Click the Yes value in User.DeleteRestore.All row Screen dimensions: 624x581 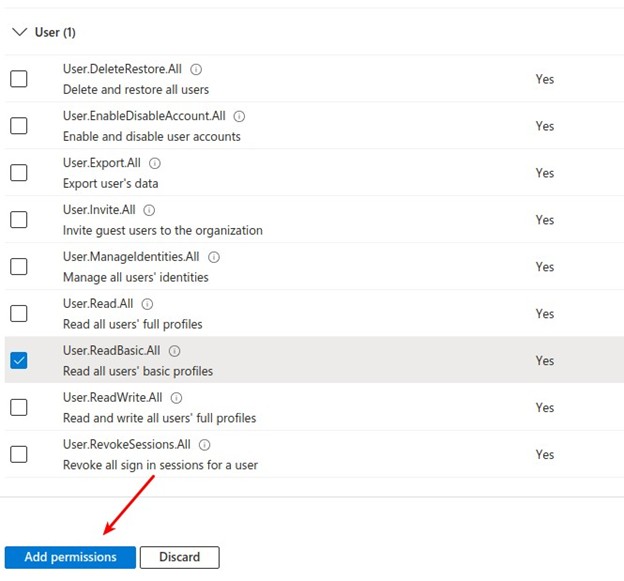(544, 79)
